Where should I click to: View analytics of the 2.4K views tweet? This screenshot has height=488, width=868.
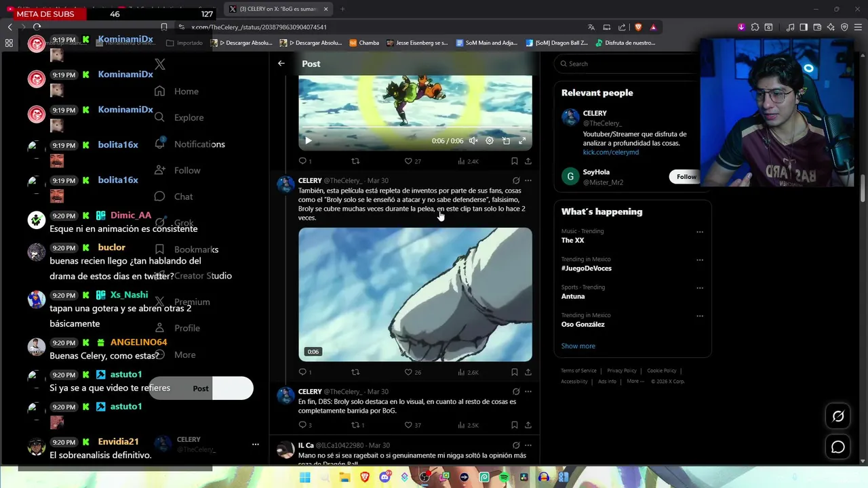click(468, 161)
